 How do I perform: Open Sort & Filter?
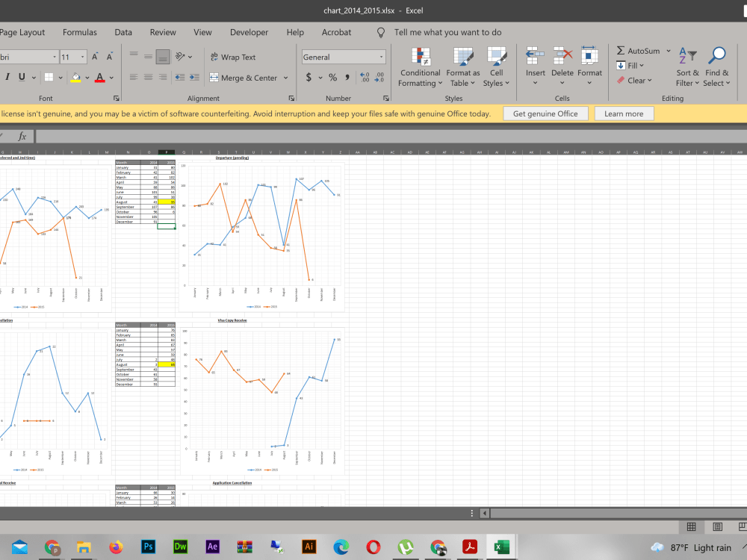click(x=687, y=67)
